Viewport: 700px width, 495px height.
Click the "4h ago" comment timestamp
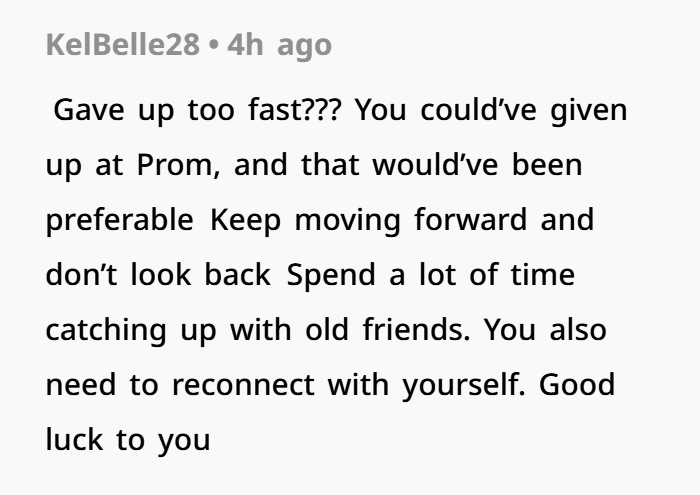279,45
